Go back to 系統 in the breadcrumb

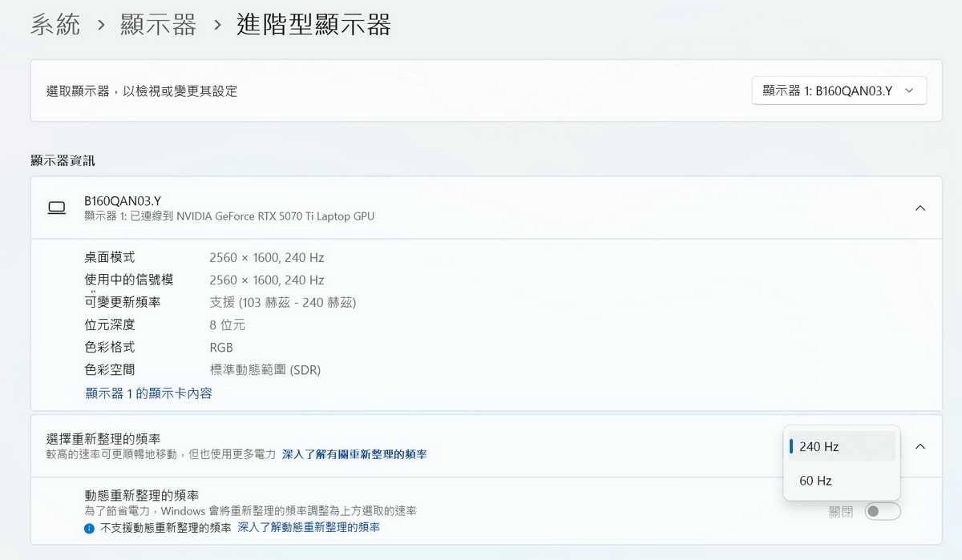point(55,26)
